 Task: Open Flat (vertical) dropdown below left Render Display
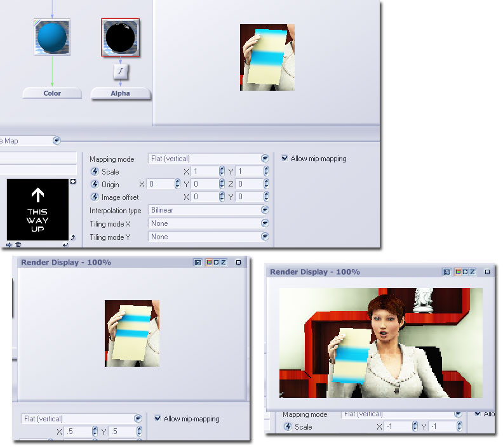click(82, 419)
